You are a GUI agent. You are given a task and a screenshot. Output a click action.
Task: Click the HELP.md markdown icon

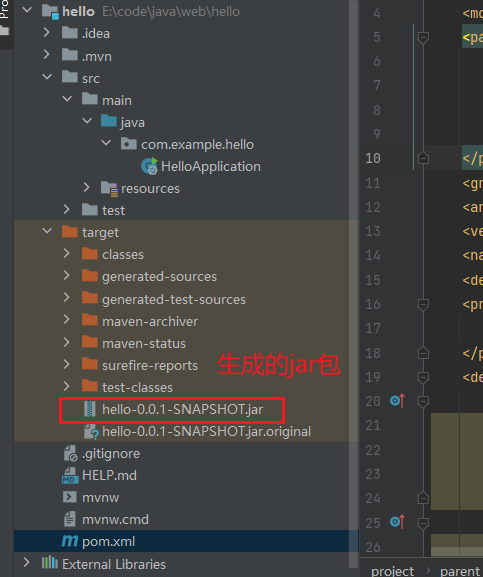coord(70,475)
